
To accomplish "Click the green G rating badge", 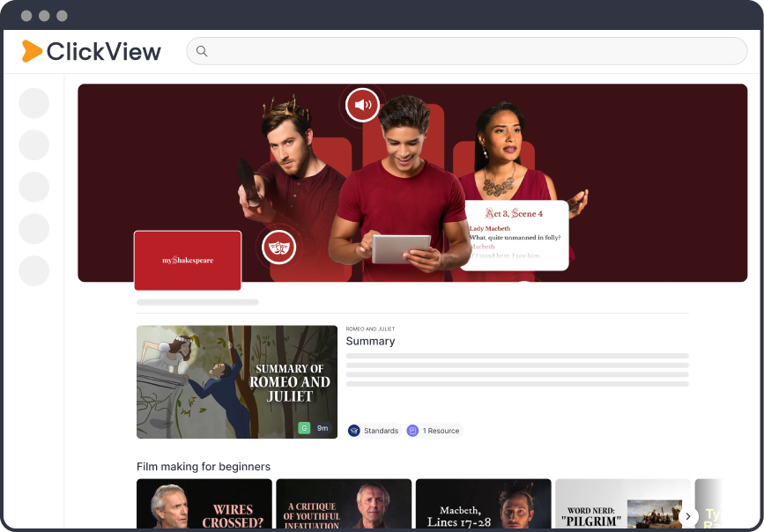I will point(304,428).
